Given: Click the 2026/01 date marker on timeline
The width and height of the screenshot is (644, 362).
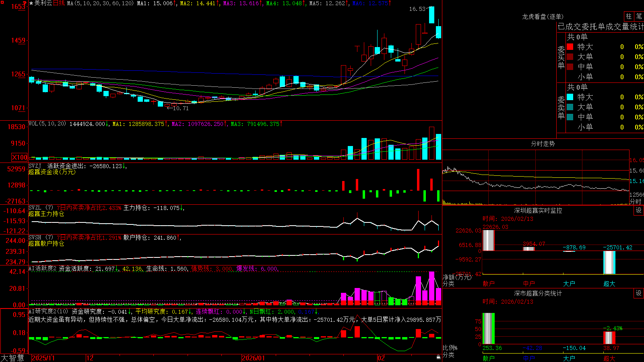Looking at the screenshot, I should (254, 358).
